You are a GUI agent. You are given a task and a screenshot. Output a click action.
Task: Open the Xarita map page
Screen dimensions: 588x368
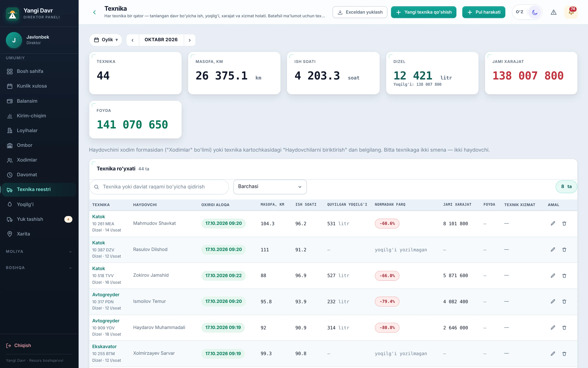(39, 234)
